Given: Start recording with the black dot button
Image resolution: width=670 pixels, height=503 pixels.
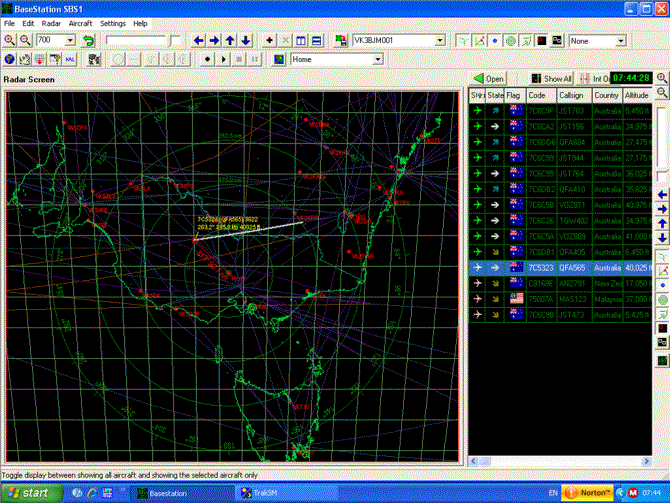Looking at the screenshot, I should tap(207, 59).
